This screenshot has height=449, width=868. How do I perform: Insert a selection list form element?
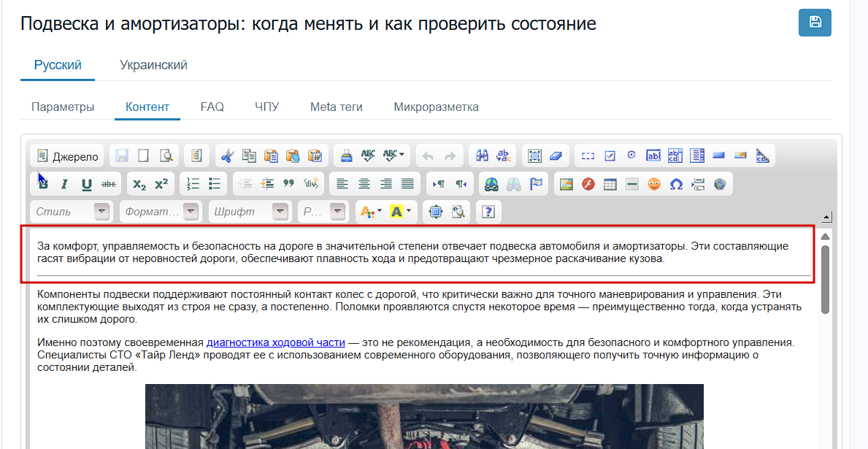coord(697,156)
